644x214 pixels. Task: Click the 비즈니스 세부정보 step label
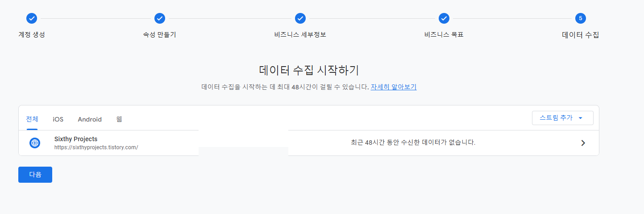click(300, 34)
